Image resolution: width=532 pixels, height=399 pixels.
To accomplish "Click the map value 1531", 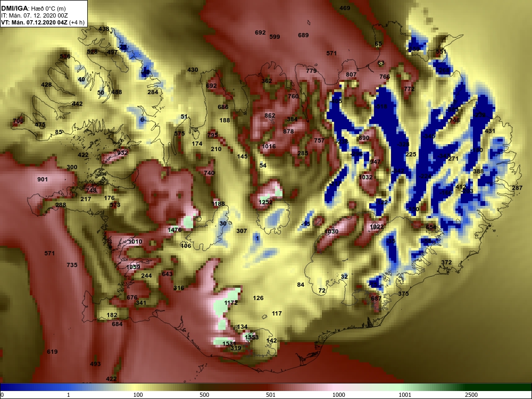I will tap(229, 344).
